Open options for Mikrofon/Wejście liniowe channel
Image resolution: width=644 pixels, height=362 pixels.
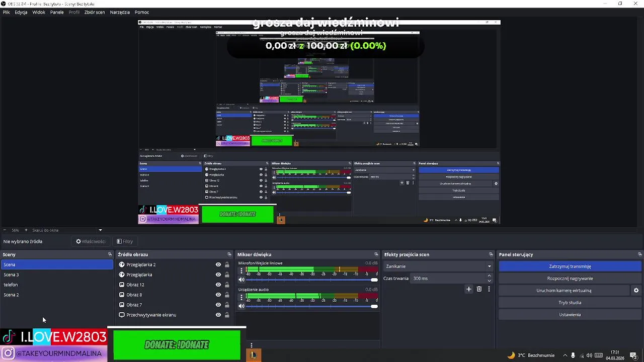pyautogui.click(x=242, y=271)
